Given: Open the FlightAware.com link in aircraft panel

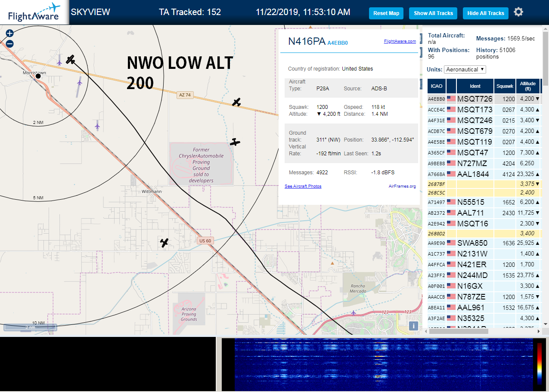Looking at the screenshot, I should click(x=400, y=41).
